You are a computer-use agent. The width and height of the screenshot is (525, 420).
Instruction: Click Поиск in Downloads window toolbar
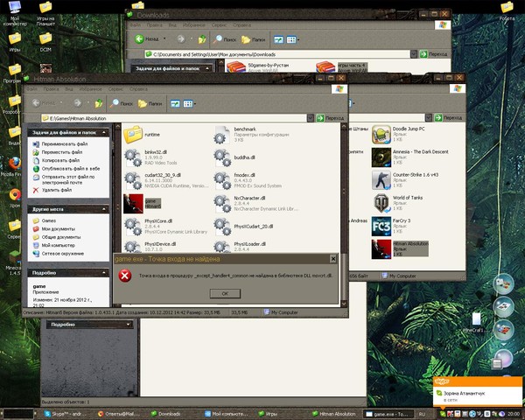coord(225,39)
